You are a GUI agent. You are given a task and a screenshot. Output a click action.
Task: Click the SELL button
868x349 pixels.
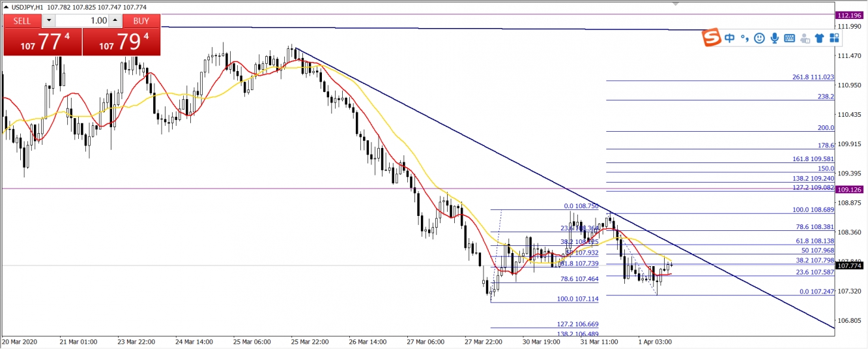click(22, 21)
